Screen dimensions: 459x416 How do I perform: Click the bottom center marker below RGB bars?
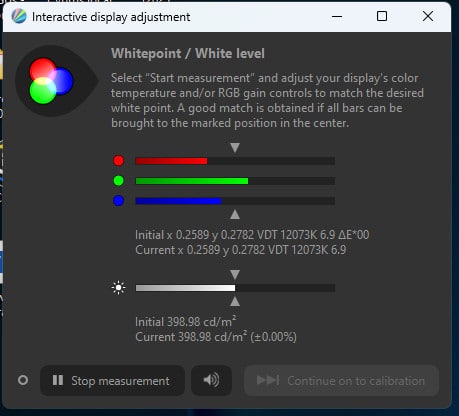[x=235, y=214]
